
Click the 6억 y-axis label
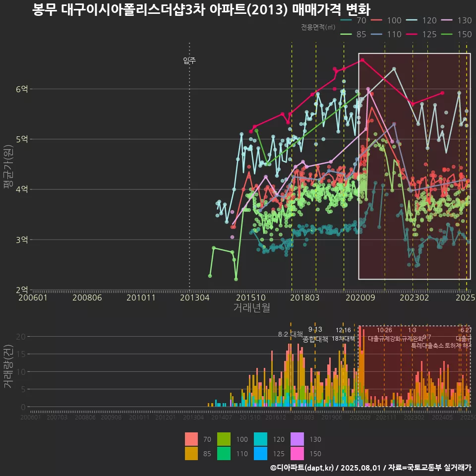(x=22, y=89)
